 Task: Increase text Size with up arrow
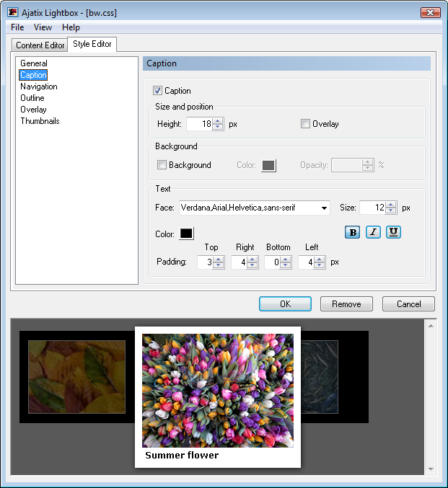[x=391, y=205]
